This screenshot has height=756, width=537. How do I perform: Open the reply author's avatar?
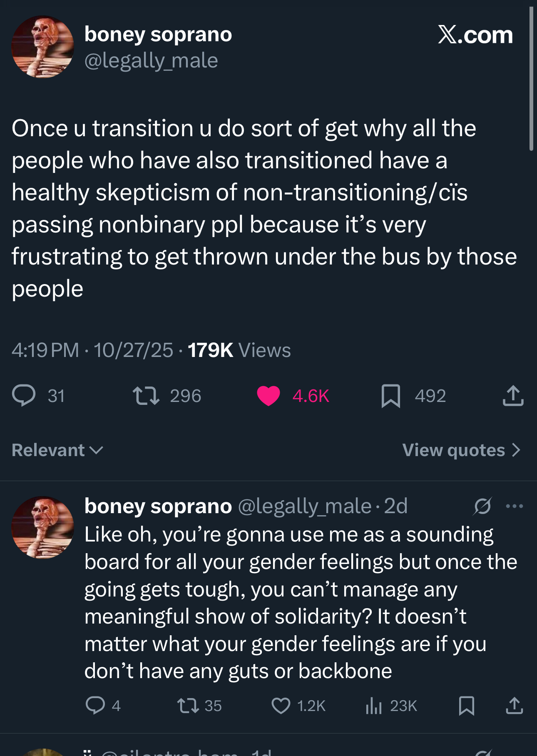[x=43, y=527]
